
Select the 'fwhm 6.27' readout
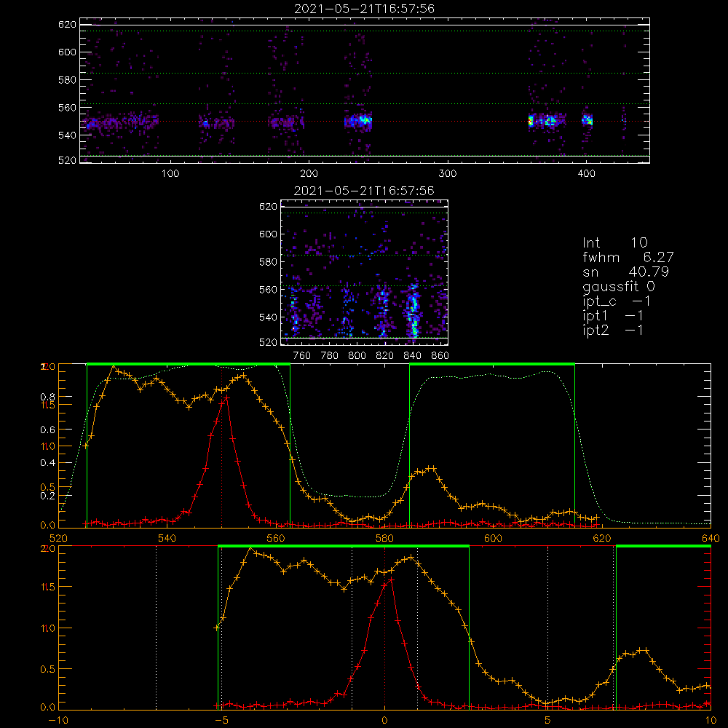click(628, 257)
